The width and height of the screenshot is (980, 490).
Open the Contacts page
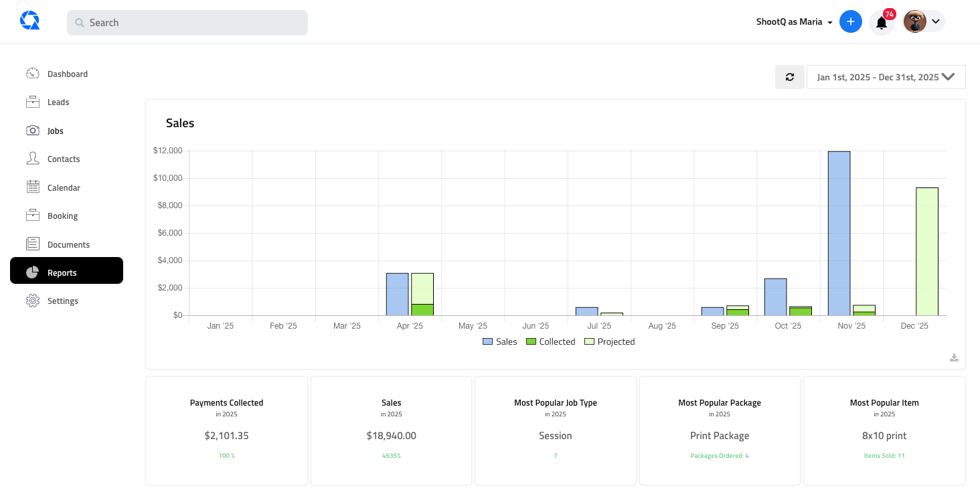click(64, 159)
